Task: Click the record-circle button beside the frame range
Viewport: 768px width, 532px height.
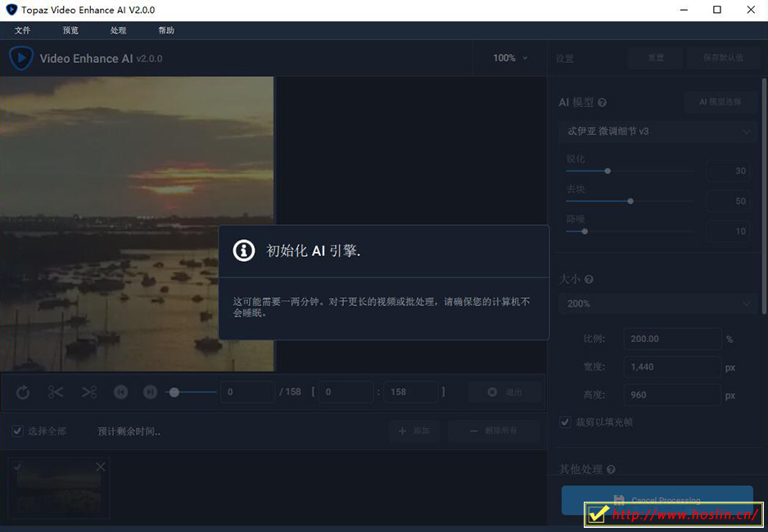Action: tap(505, 392)
